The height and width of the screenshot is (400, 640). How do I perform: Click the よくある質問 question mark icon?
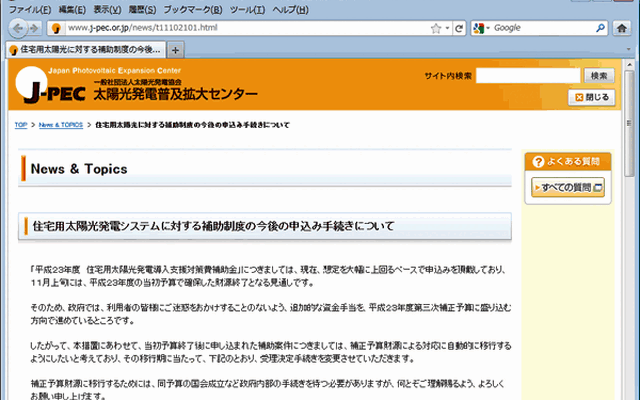tap(538, 162)
